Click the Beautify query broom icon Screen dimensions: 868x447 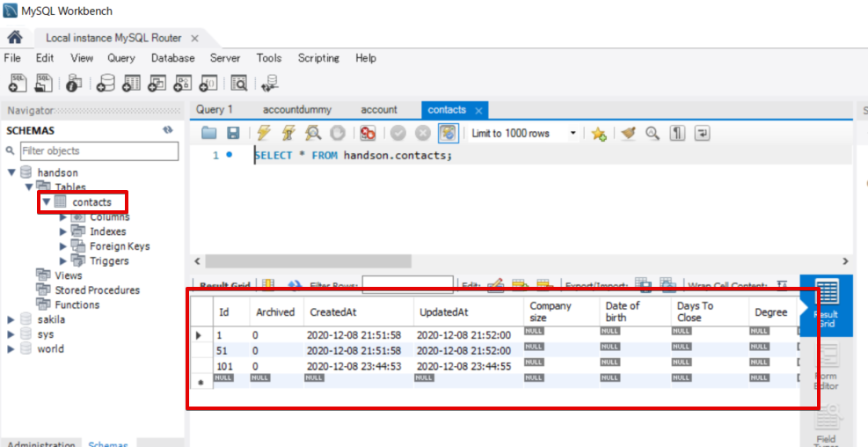(628, 133)
